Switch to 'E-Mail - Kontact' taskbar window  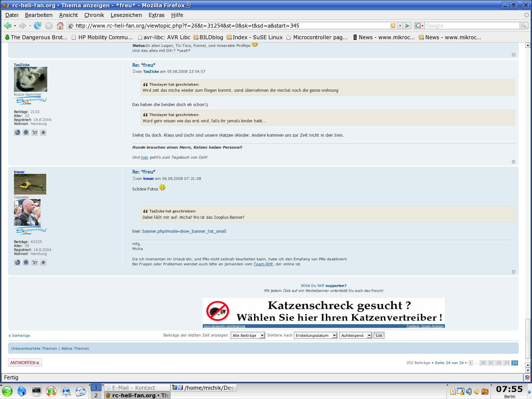(x=137, y=388)
